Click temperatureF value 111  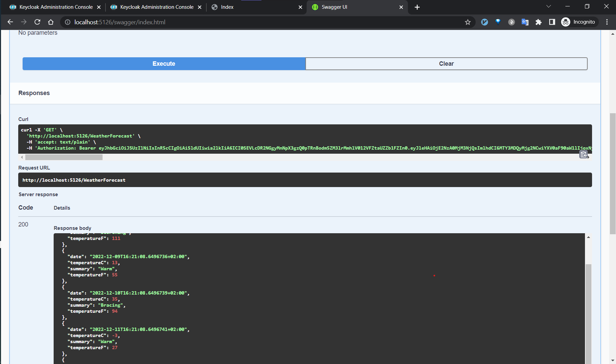116,238
